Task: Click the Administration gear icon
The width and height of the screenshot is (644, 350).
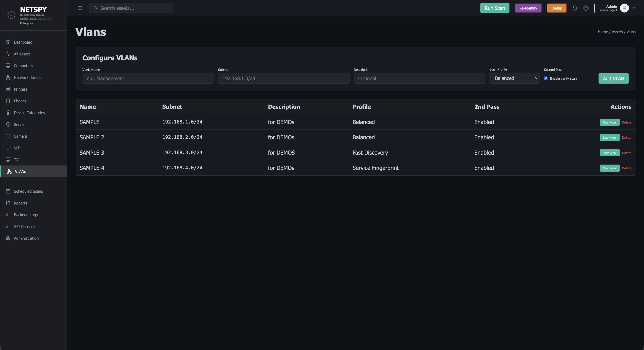Action: 8,238
